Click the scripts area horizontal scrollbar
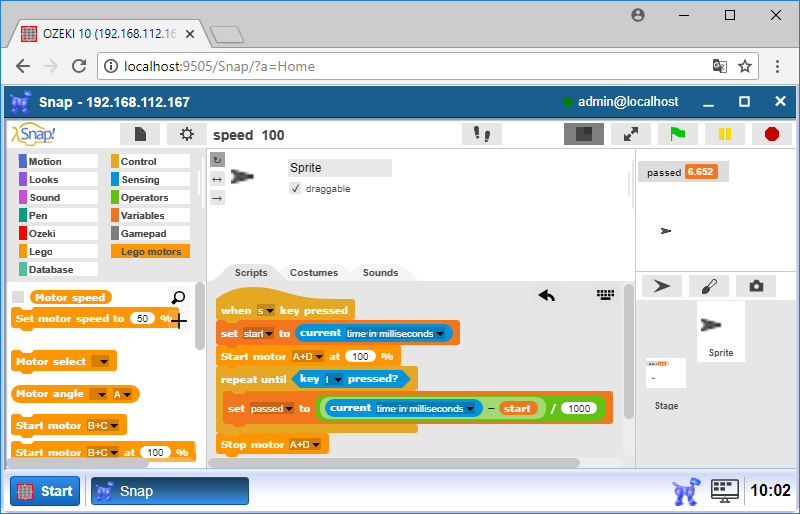 point(394,462)
